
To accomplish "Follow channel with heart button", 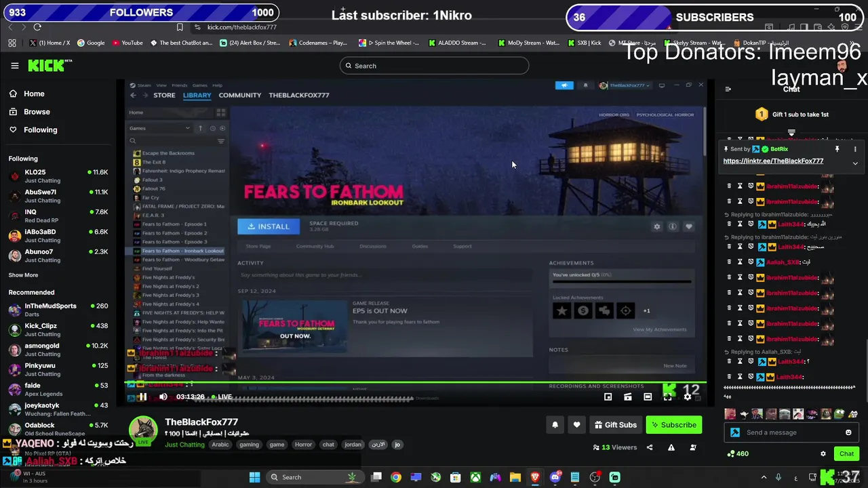I will pyautogui.click(x=576, y=425).
